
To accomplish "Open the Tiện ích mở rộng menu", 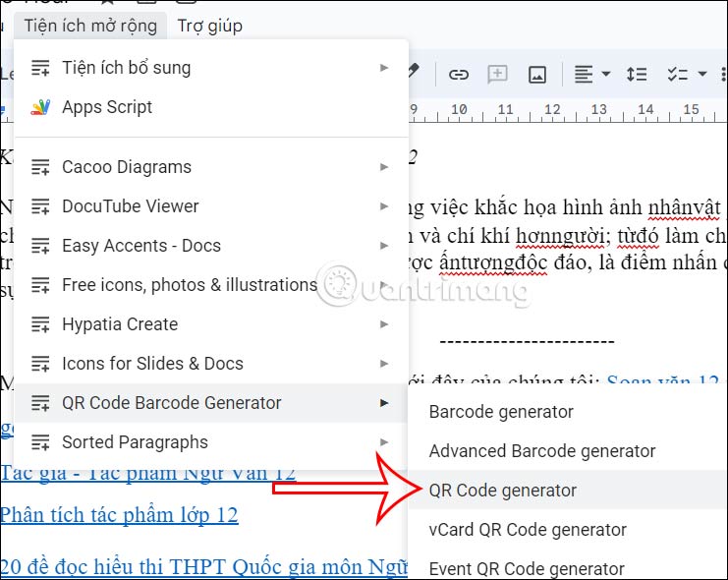I will [x=90, y=26].
